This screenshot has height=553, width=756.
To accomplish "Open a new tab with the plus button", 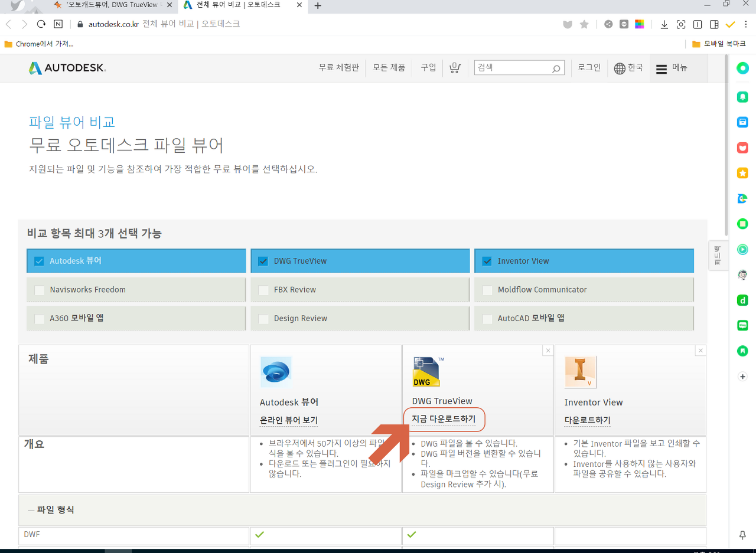I will [318, 6].
